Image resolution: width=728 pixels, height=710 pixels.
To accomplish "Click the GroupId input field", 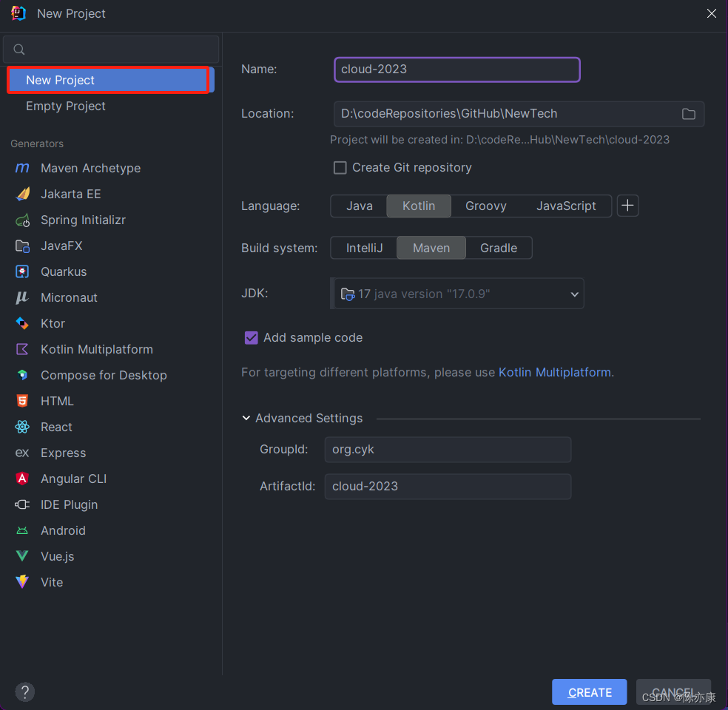I will 448,450.
